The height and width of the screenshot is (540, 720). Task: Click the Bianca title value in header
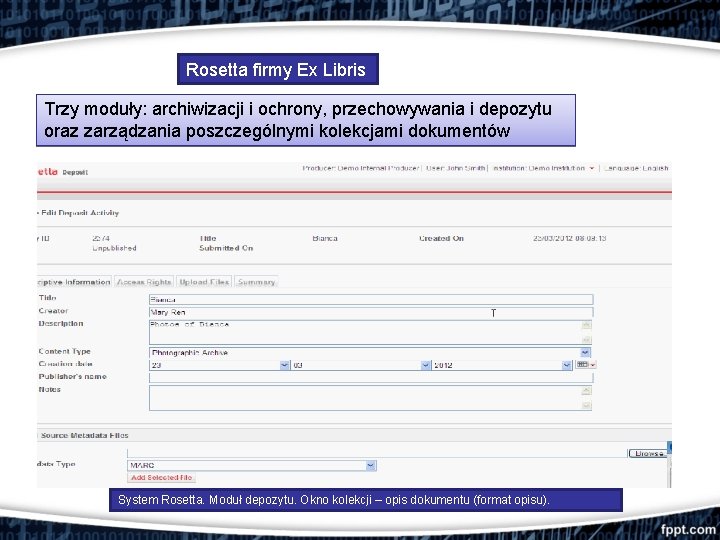(x=325, y=238)
